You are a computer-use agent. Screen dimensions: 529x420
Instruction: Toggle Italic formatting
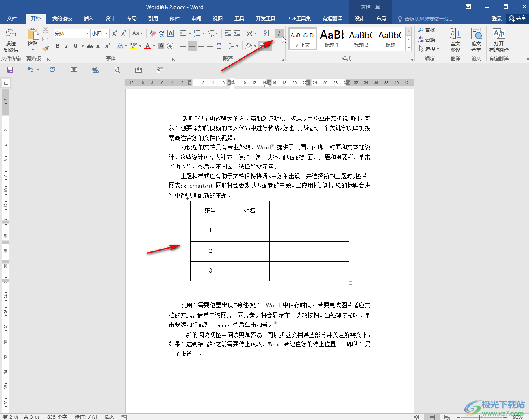pos(67,46)
